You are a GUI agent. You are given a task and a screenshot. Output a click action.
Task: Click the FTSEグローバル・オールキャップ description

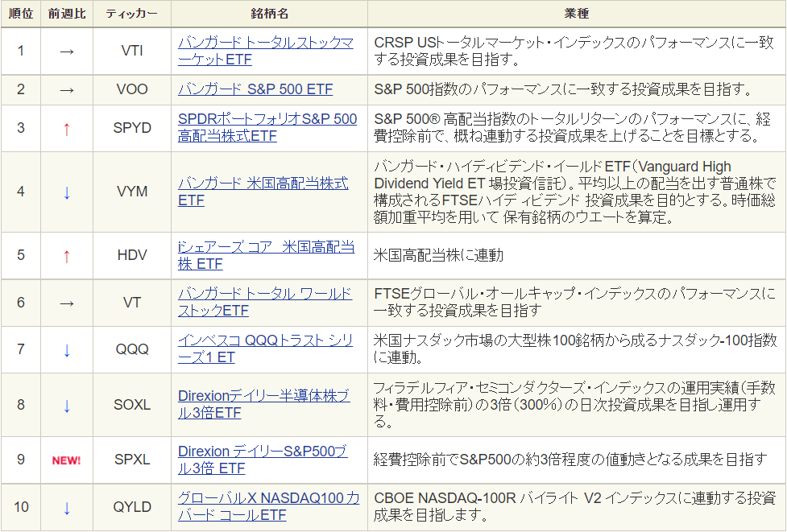[575, 303]
